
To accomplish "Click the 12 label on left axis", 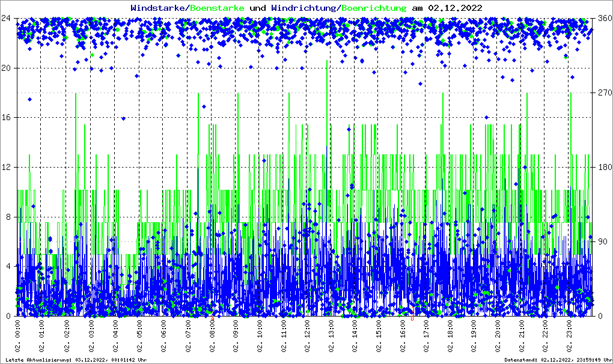I will pos(7,167).
